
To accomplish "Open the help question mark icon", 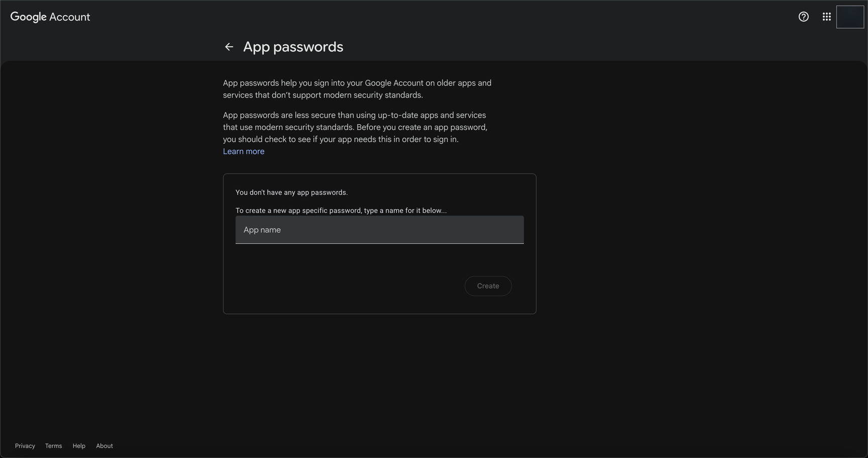I will [804, 17].
